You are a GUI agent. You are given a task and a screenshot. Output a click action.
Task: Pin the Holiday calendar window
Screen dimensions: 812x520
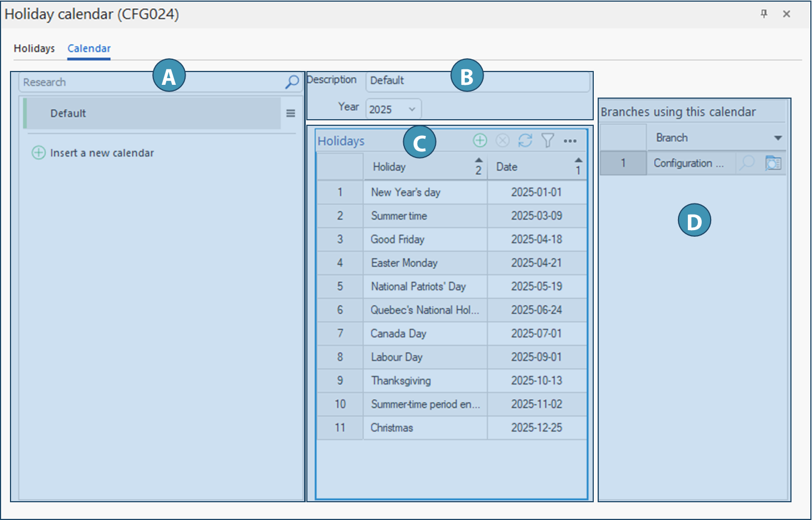pyautogui.click(x=764, y=14)
